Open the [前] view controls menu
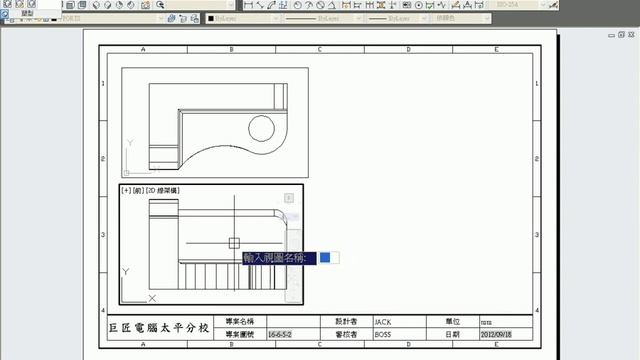Viewport: 640px width, 360px height. 138,190
